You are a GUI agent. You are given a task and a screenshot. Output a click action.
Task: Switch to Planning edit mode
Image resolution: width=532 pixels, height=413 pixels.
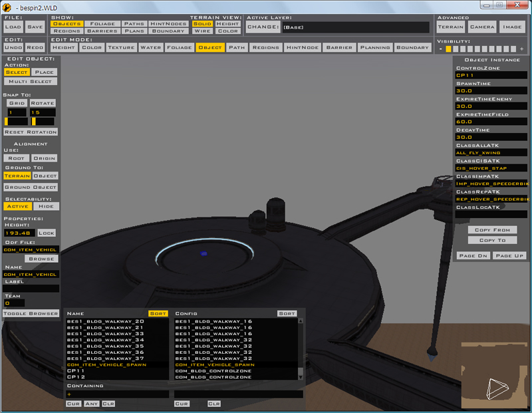(375, 47)
